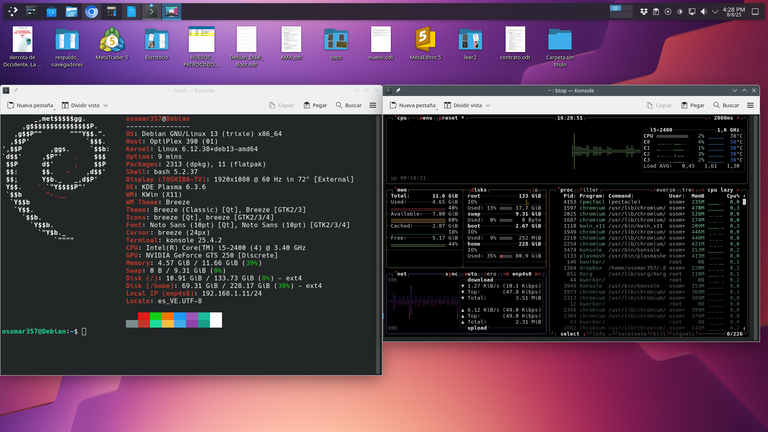Click btop 'filter' in proc box
768x432 pixels.
point(589,190)
